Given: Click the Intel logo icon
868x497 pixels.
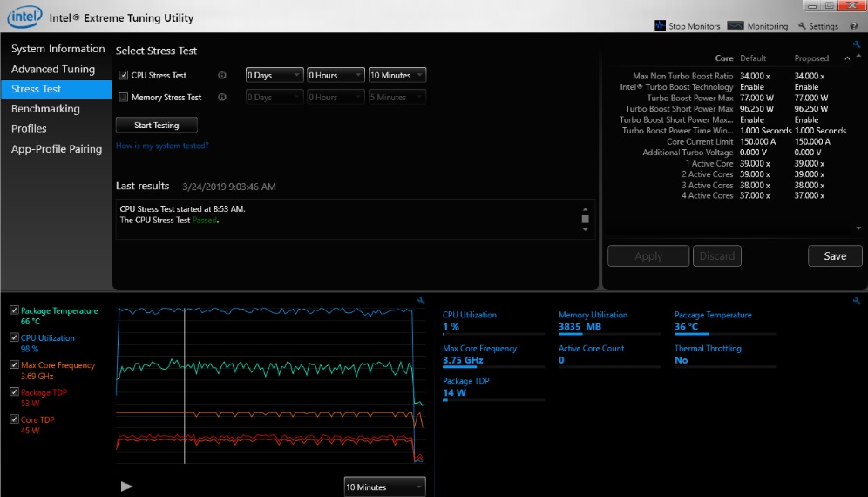Looking at the screenshot, I should [x=24, y=17].
